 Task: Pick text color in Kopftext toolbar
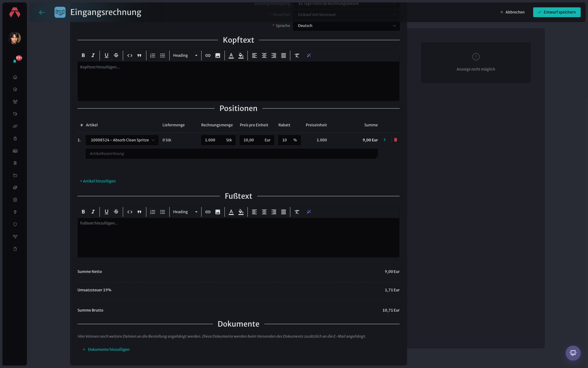tap(231, 56)
